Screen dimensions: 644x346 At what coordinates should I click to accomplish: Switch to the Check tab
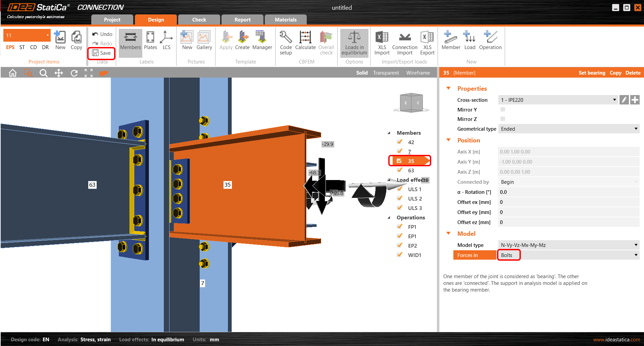[199, 19]
